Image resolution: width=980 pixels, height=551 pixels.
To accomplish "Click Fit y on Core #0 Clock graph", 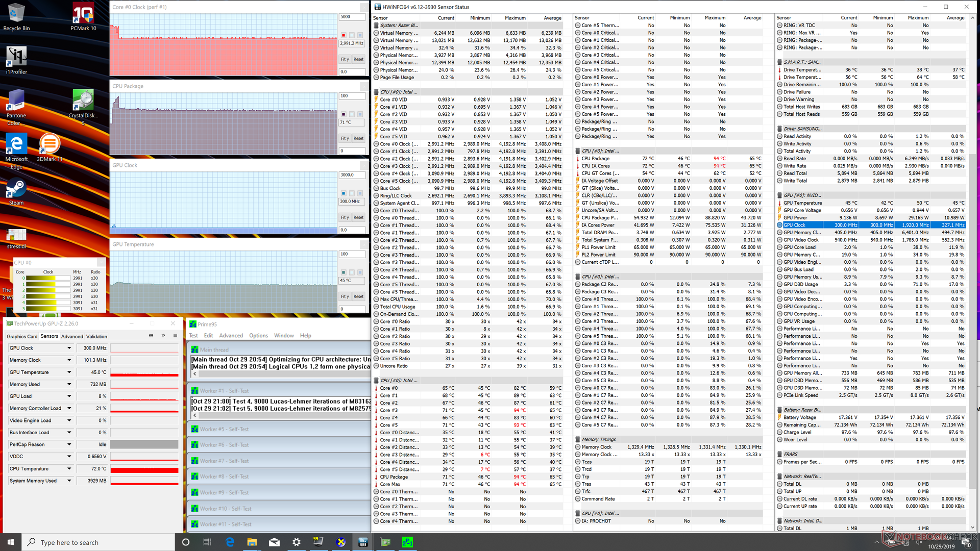I will (345, 59).
